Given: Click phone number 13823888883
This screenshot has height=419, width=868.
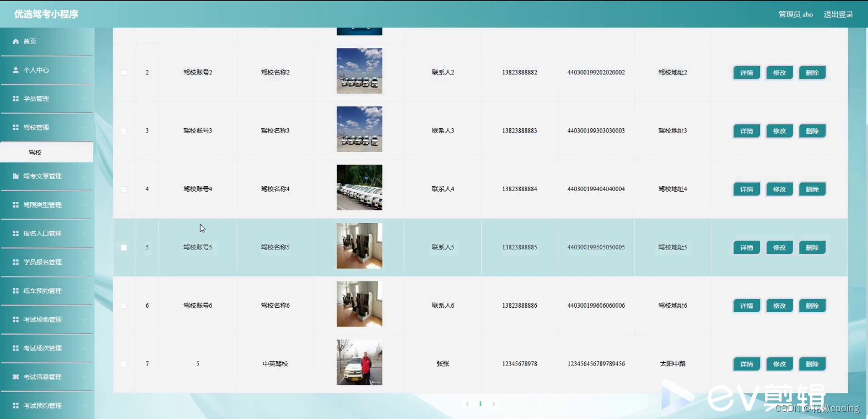Looking at the screenshot, I should 520,131.
